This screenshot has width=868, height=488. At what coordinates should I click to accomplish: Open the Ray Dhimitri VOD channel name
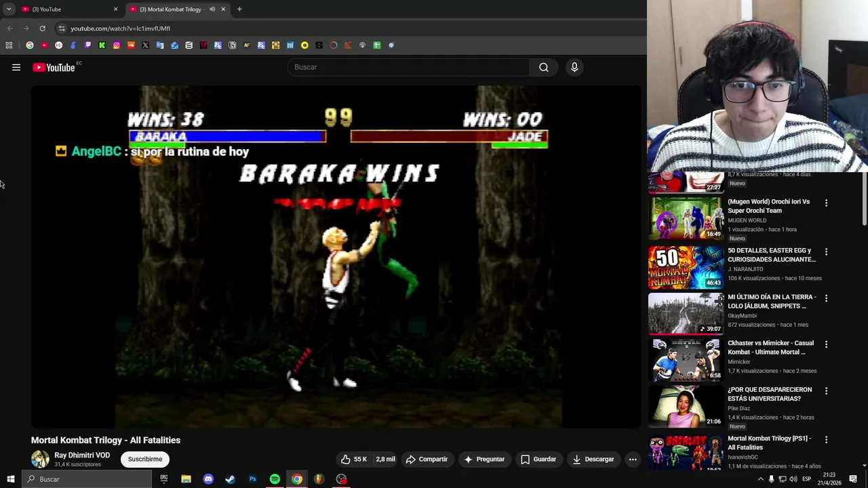pos(82,455)
